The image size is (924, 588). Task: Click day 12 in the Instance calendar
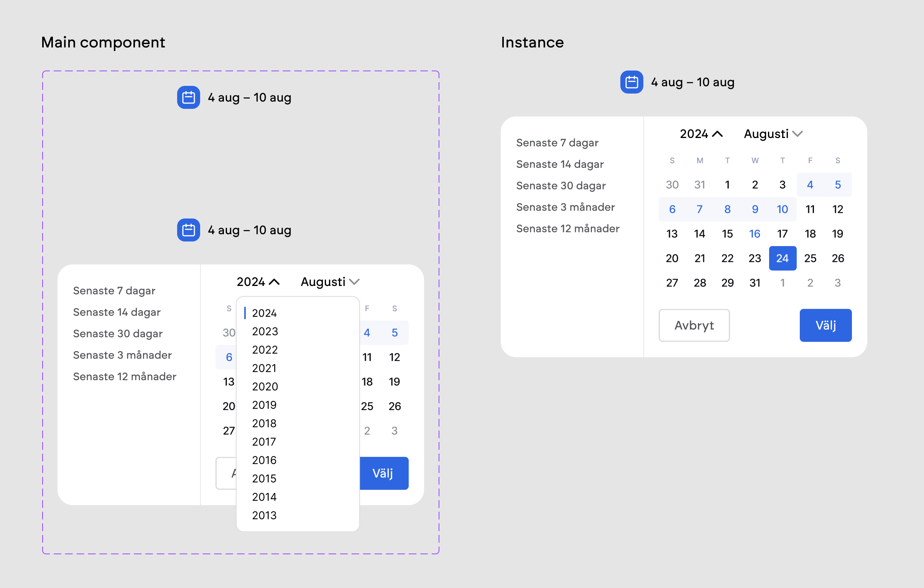click(838, 209)
